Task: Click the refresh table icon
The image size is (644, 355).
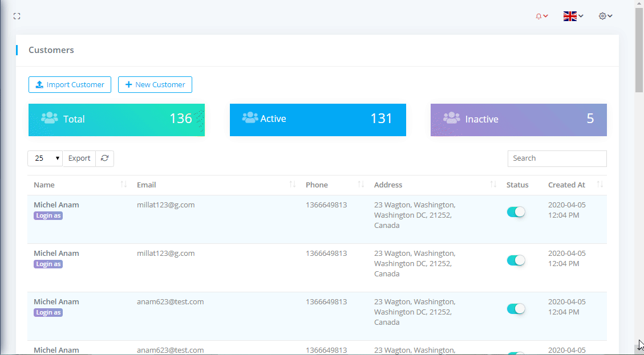Action: tap(104, 158)
